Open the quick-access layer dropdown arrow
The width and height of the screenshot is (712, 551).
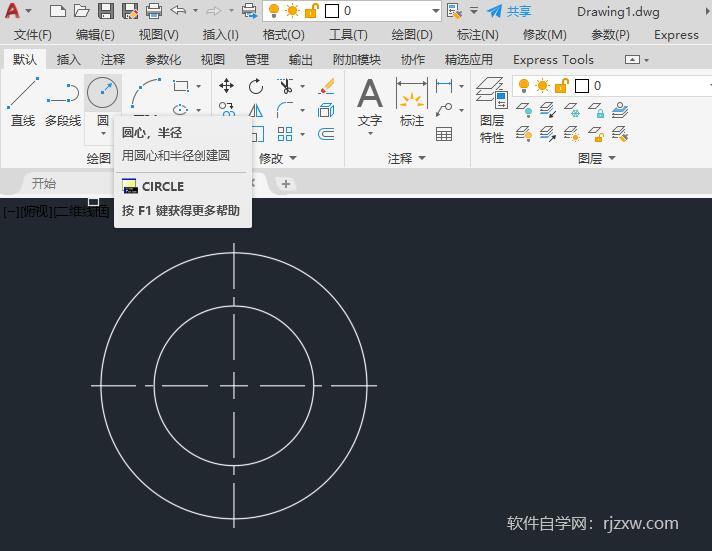(x=435, y=10)
